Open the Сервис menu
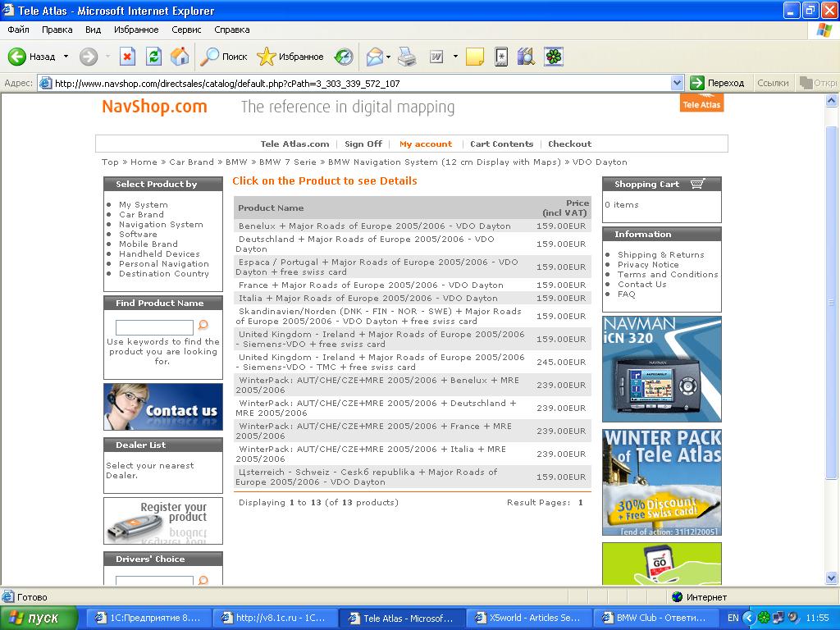Image resolution: width=840 pixels, height=630 pixels. coord(186,30)
